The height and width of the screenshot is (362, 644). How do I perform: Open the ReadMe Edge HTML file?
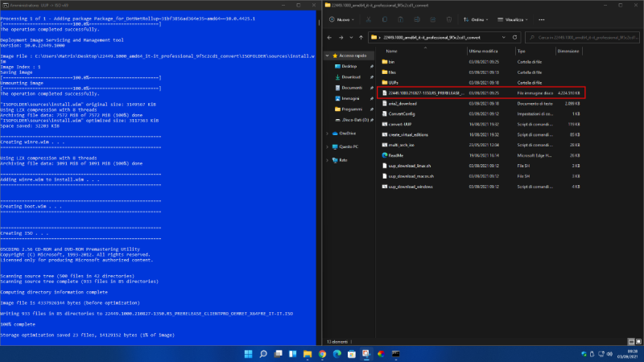[x=395, y=154]
